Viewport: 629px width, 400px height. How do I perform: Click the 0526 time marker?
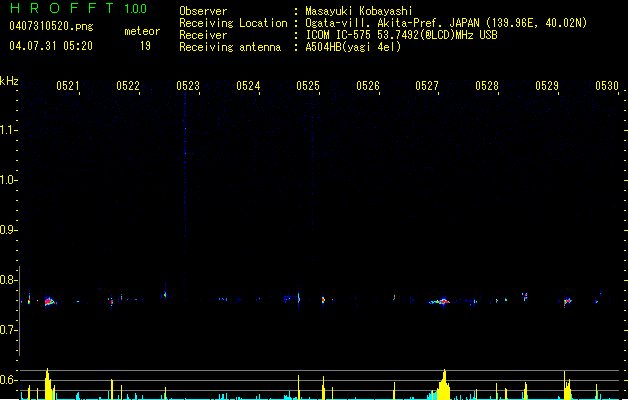pos(368,85)
